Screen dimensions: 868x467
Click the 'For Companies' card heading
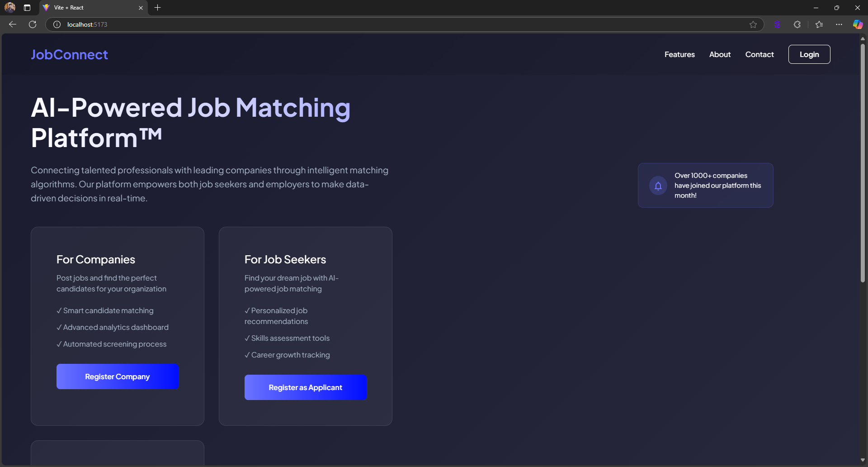(96, 259)
